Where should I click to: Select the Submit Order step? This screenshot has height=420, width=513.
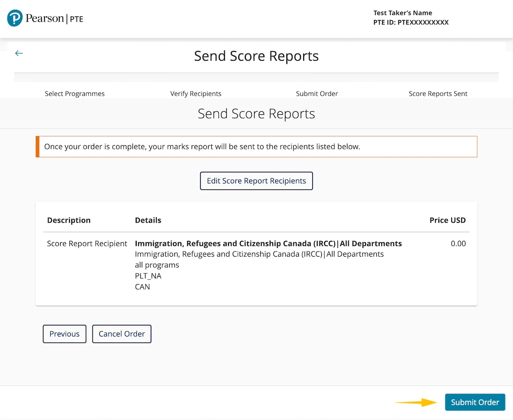pos(317,94)
